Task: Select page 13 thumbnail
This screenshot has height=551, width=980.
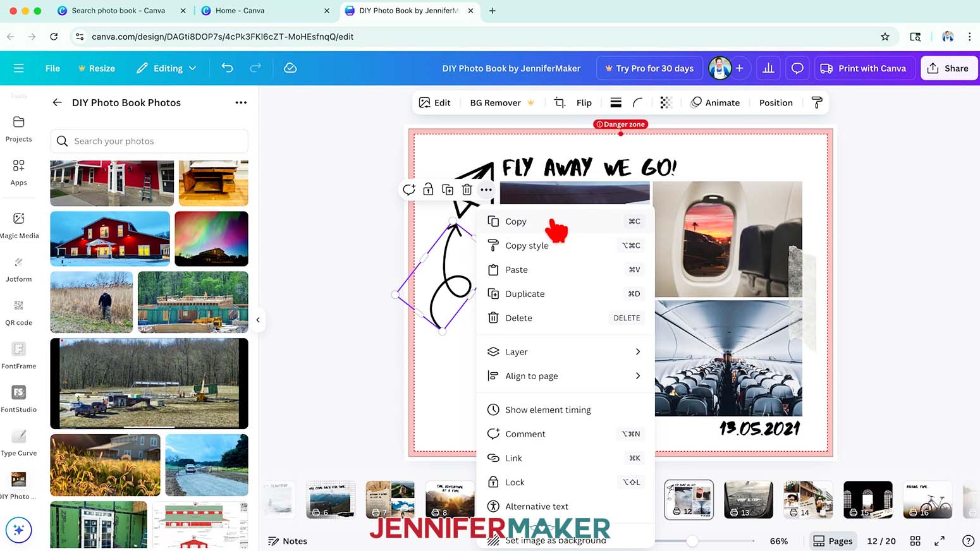Action: click(748, 499)
